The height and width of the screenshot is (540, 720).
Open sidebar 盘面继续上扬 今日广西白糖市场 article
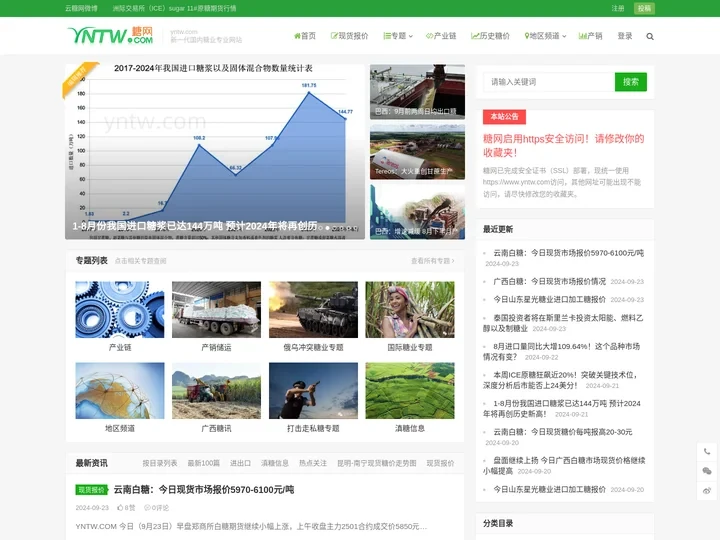[x=564, y=465]
